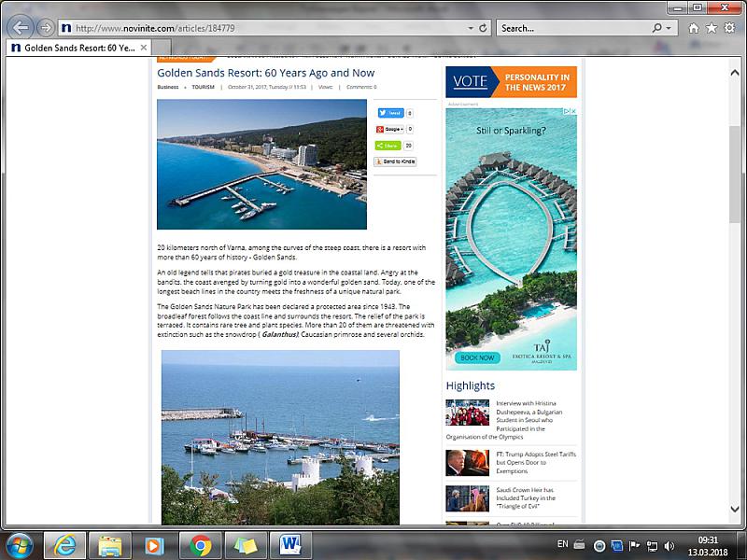The height and width of the screenshot is (560, 747).
Task: Refresh the page using the reload icon
Action: [484, 28]
